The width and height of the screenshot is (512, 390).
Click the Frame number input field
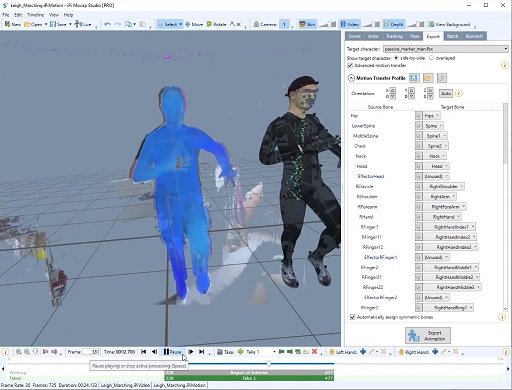coord(91,352)
